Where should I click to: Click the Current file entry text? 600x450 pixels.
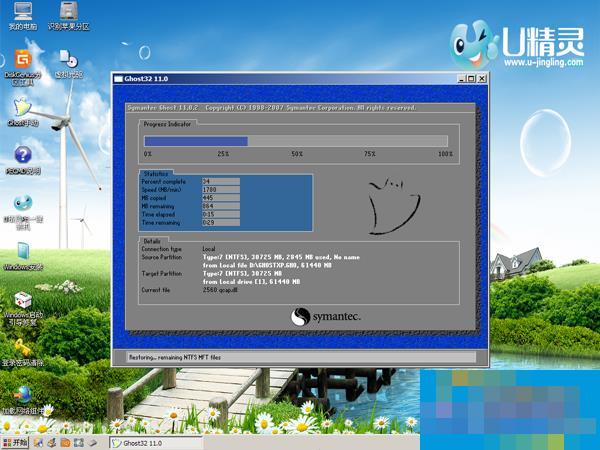pos(220,290)
